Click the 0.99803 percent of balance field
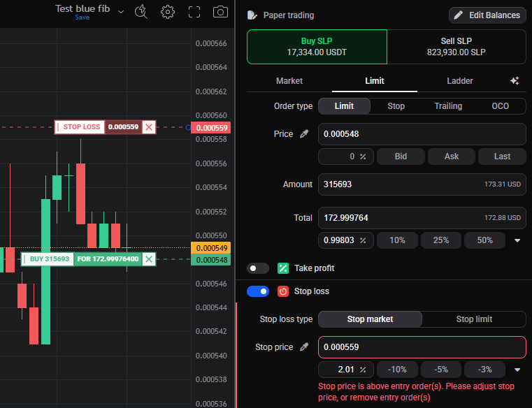Image resolution: width=532 pixels, height=408 pixels. pyautogui.click(x=346, y=240)
